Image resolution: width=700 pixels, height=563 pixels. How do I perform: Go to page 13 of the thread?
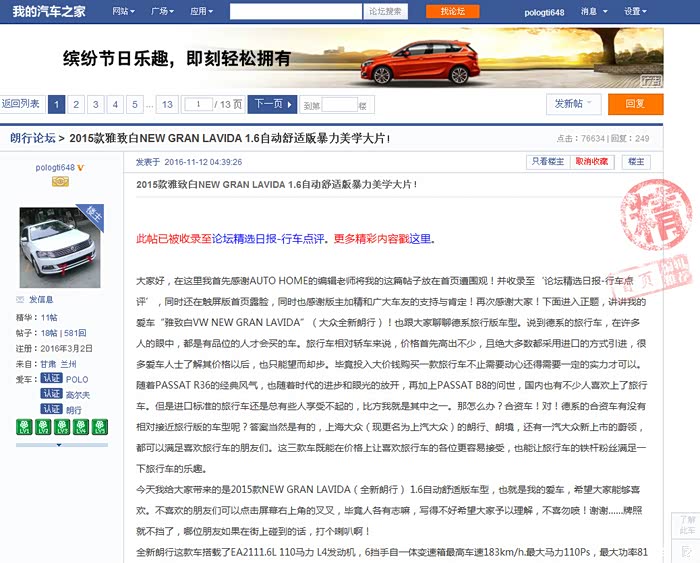(167, 104)
